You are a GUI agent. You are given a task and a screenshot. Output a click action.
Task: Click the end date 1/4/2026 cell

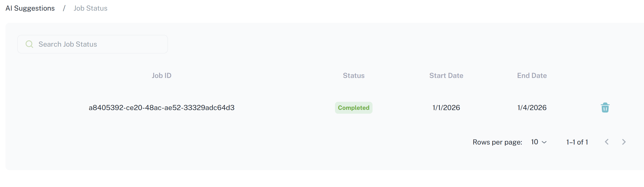532,108
